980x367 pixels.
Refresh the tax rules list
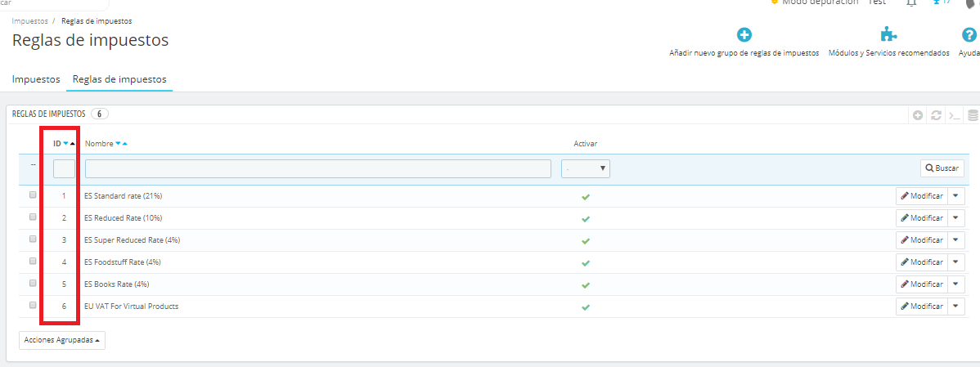(936, 115)
